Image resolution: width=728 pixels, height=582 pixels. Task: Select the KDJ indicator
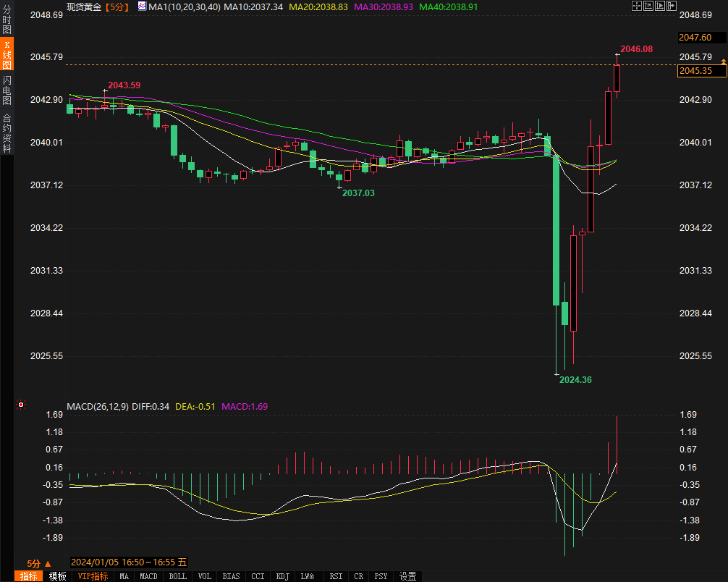point(282,576)
